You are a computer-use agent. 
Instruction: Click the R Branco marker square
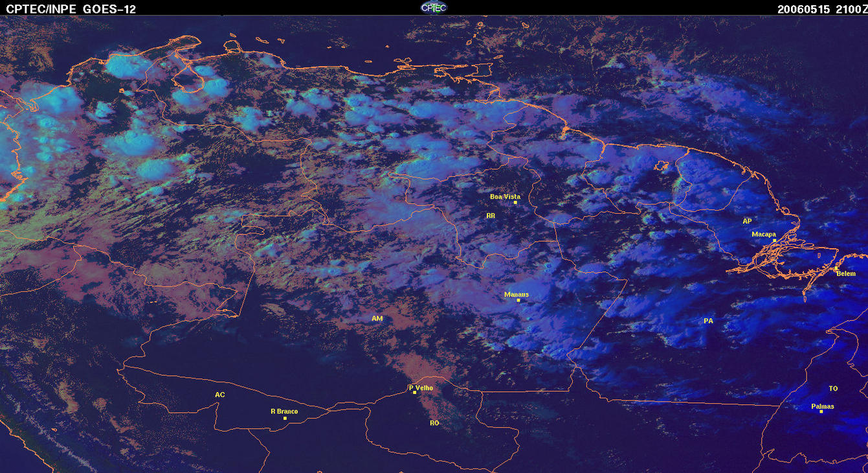[x=285, y=418]
